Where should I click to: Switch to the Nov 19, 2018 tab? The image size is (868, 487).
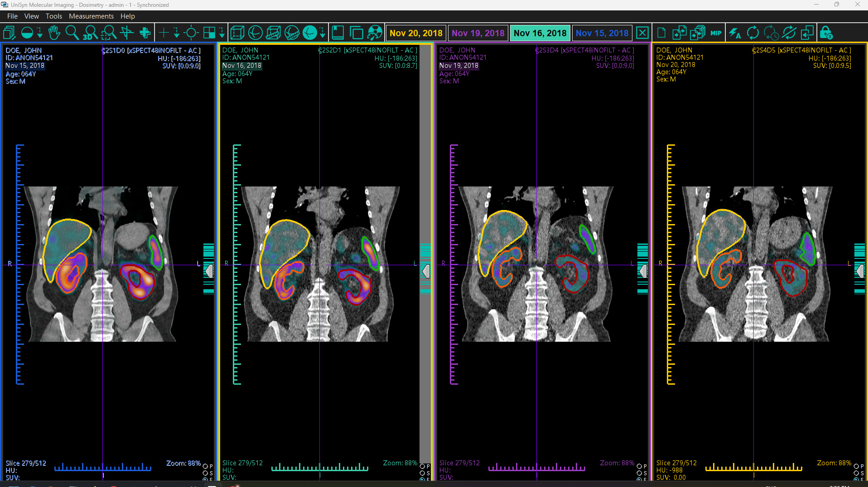tap(477, 33)
